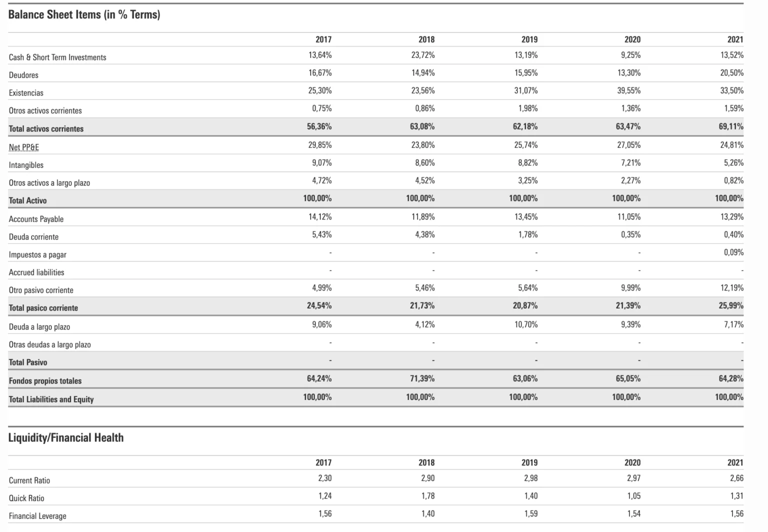Click the 2021 Impuestos a pagar value 0,09%
Viewport: 768px width, 532px height.
(733, 252)
